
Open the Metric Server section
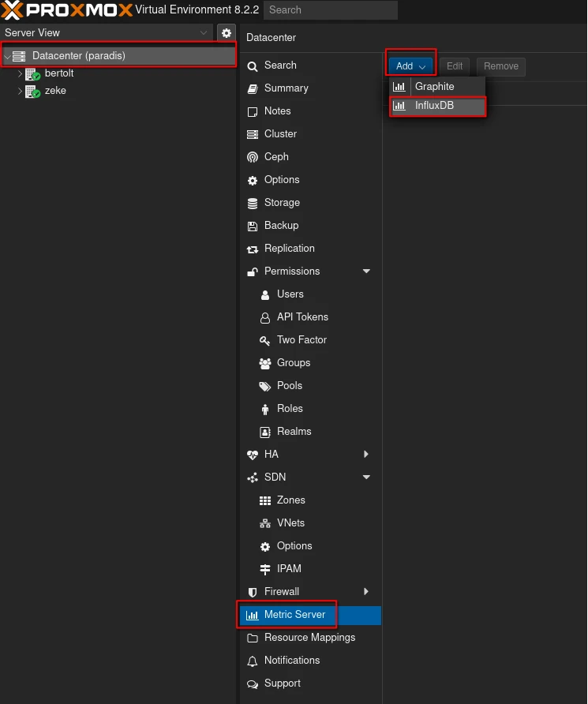(294, 615)
